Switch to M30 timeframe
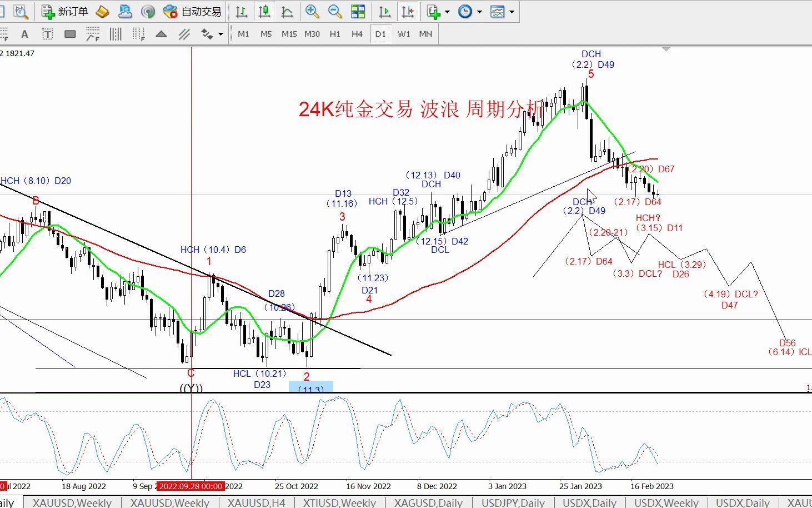Viewport: 812px width, 508px height. click(x=312, y=34)
